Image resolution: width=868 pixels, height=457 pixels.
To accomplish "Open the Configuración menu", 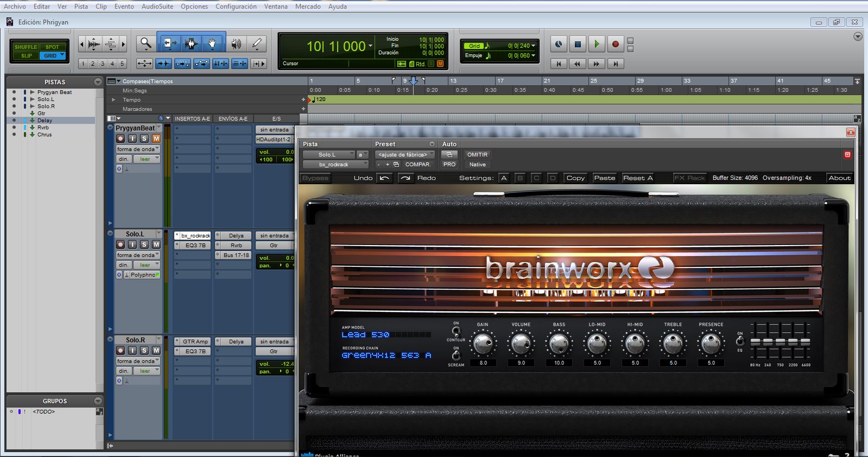I will point(236,7).
